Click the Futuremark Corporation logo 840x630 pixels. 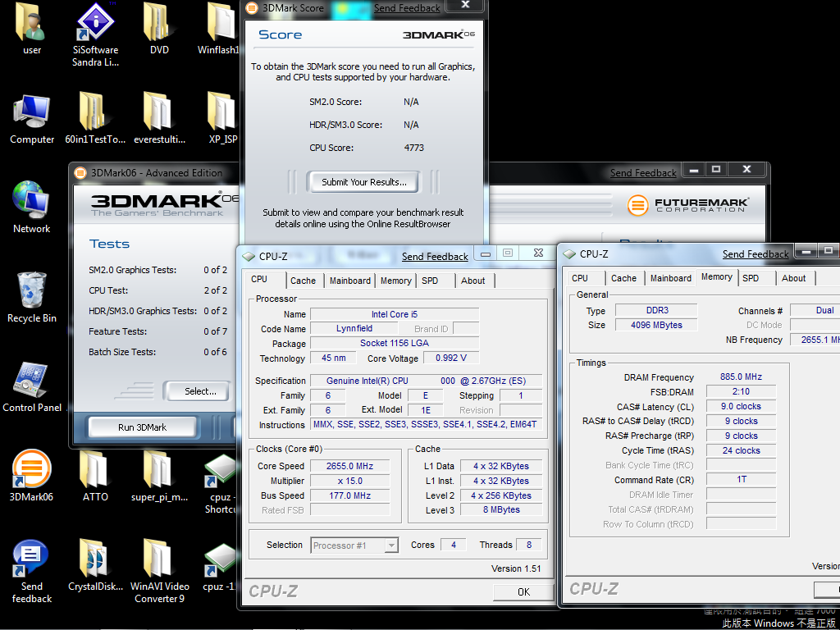tap(688, 204)
